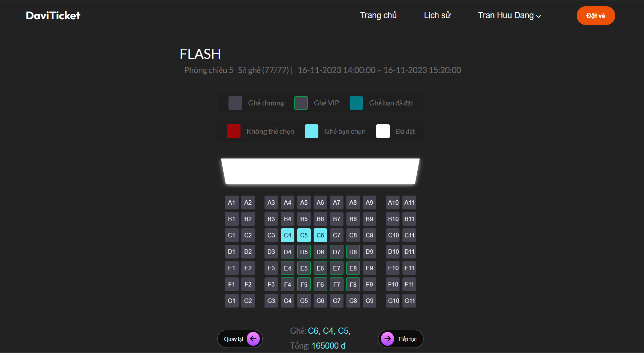
Task: Select seat G11 in the back row
Action: tap(409, 301)
